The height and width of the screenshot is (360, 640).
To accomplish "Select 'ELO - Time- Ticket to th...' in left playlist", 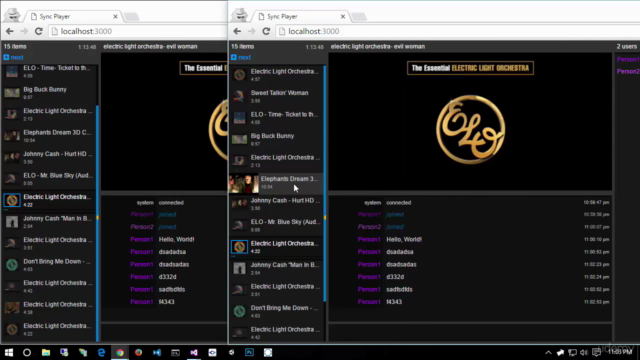I will pyautogui.click(x=49, y=71).
